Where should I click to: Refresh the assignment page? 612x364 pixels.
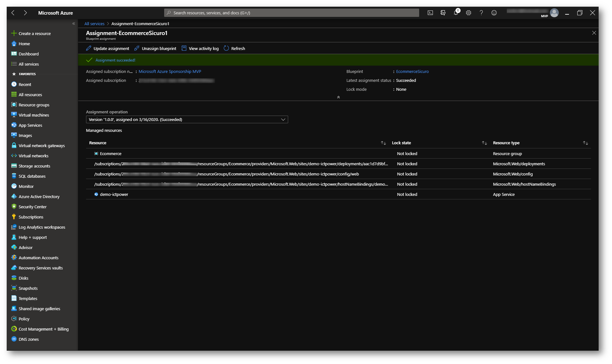pos(234,48)
